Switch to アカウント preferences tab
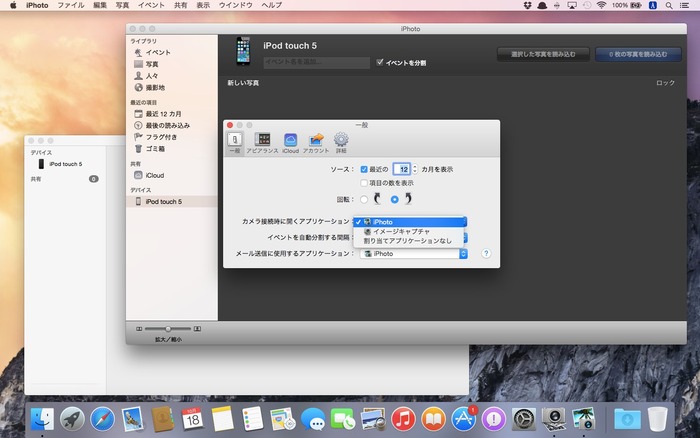700x438 pixels. click(x=316, y=143)
